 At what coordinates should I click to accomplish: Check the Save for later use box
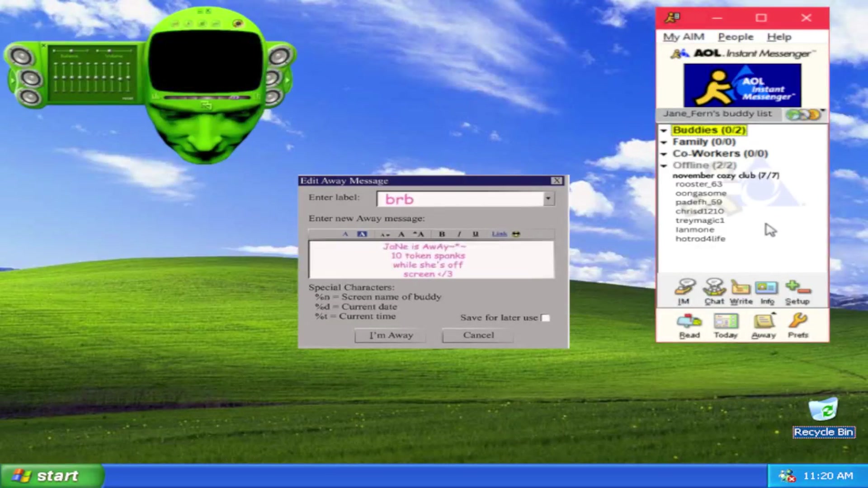(x=546, y=318)
